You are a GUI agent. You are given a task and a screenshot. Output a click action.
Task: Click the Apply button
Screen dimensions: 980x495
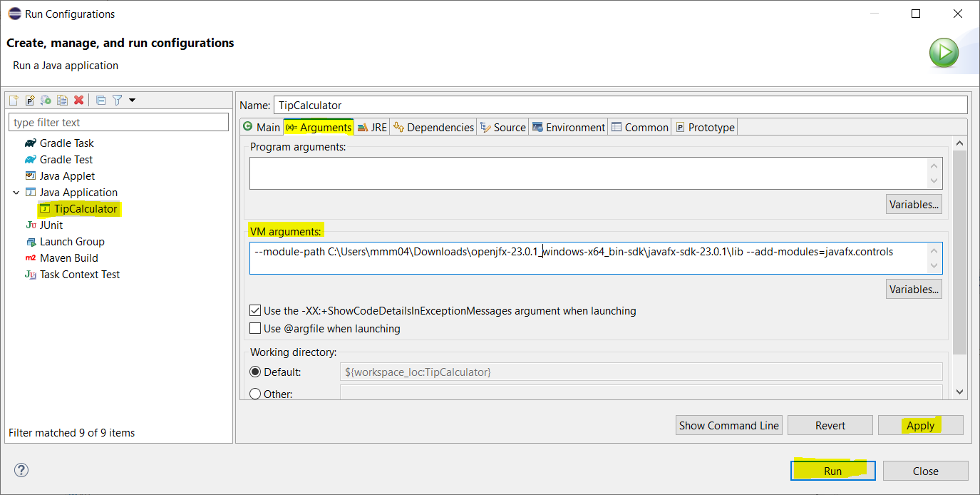tap(920, 425)
